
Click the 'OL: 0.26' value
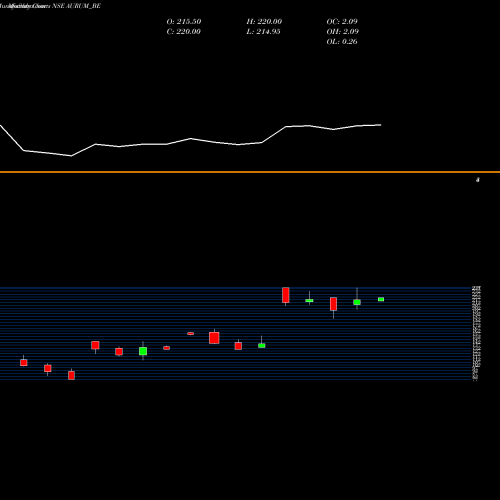tap(342, 42)
